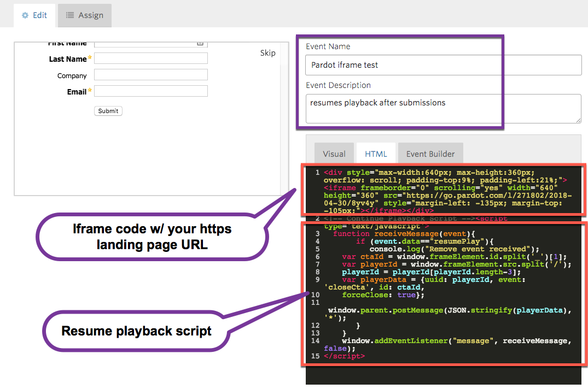This screenshot has height=389, width=588.
Task: Click the Email input field
Action: point(151,91)
